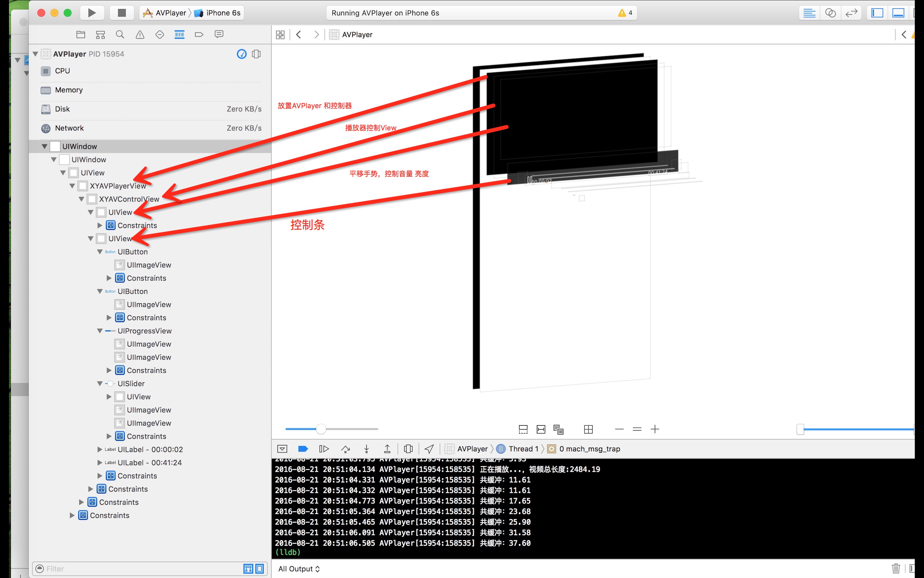This screenshot has height=578, width=924.
Task: Select the Network gauge row
Action: pyautogui.click(x=151, y=128)
